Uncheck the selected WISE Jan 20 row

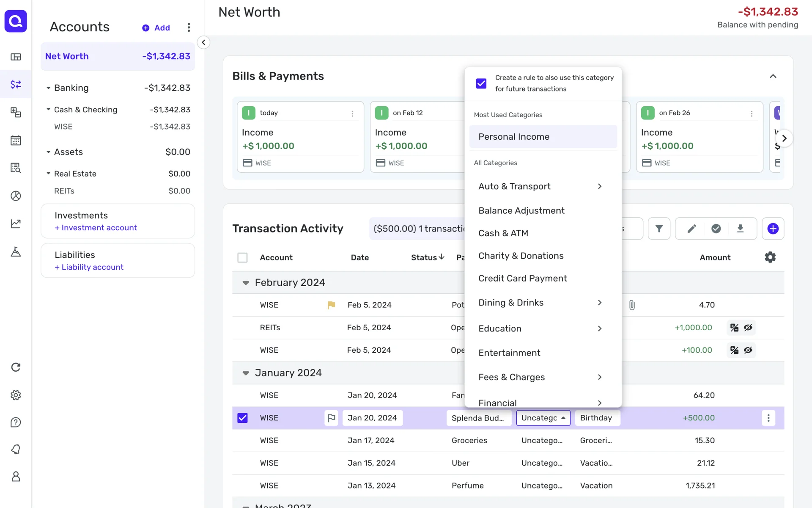point(242,418)
